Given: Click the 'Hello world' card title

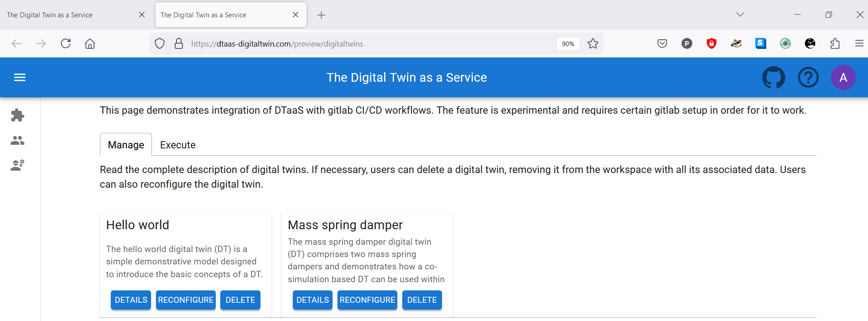Looking at the screenshot, I should click(x=138, y=225).
